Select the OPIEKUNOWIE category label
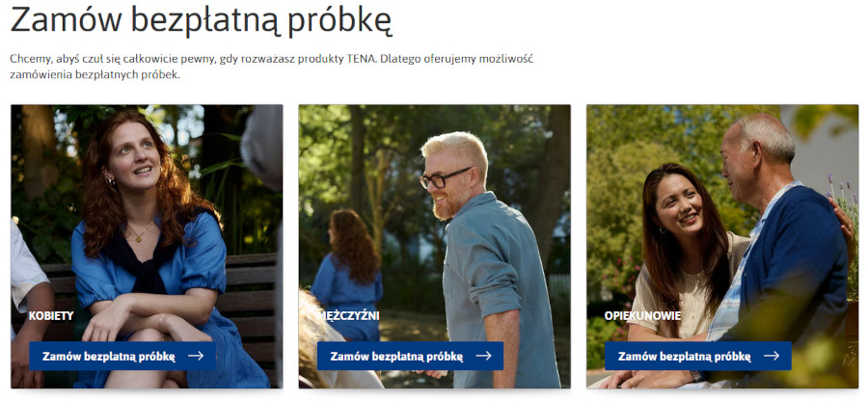Screen dimensions: 868x401 coord(642,316)
